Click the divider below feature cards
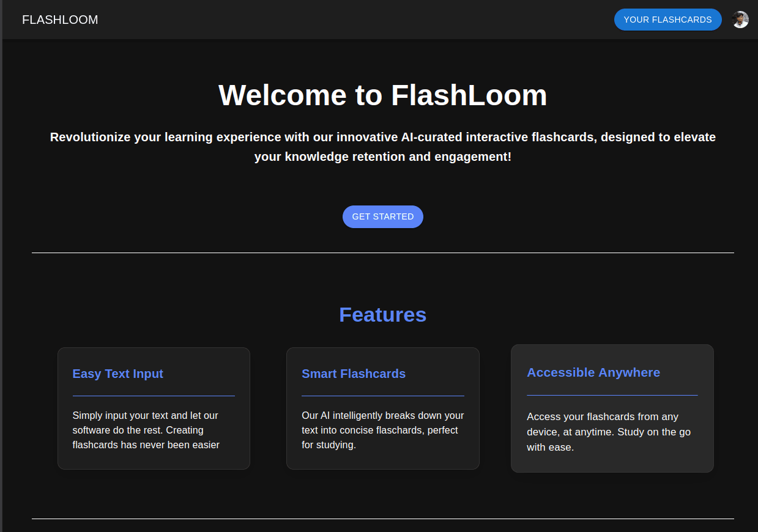The image size is (758, 532). tap(383, 519)
